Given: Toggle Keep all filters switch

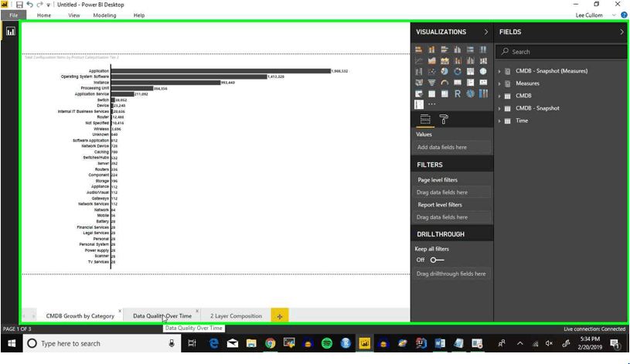Looking at the screenshot, I should (x=438, y=260).
